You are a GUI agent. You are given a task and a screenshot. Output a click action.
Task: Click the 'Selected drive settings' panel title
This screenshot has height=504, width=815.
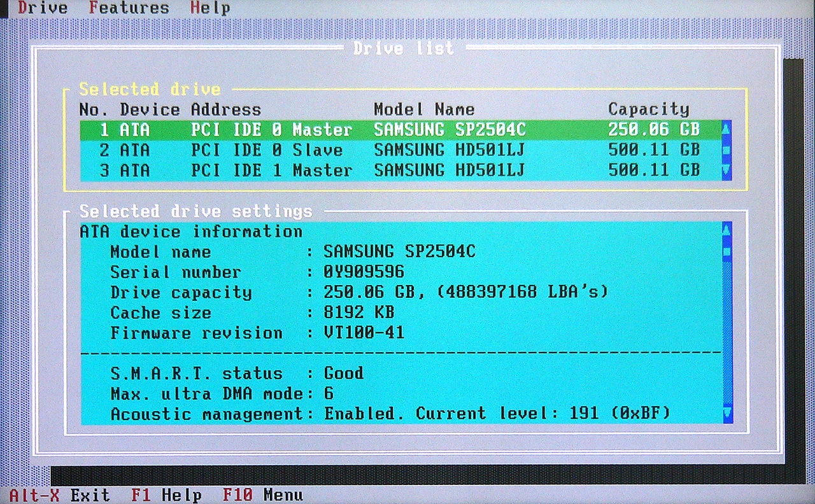[195, 211]
